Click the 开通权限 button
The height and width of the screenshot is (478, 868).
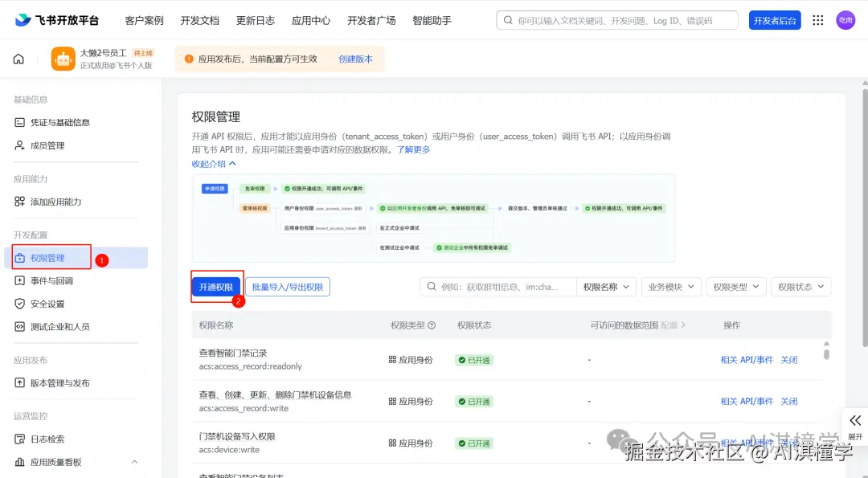(x=214, y=287)
